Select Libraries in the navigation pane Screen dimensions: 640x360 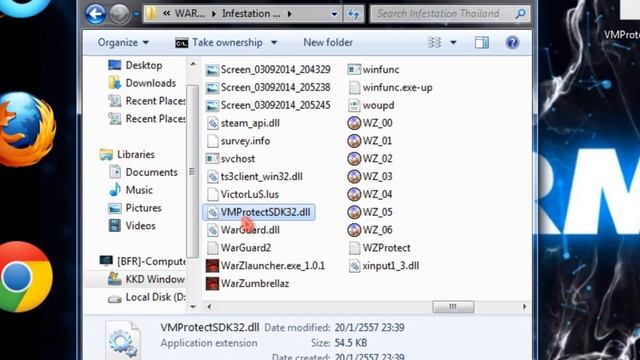pos(127,154)
